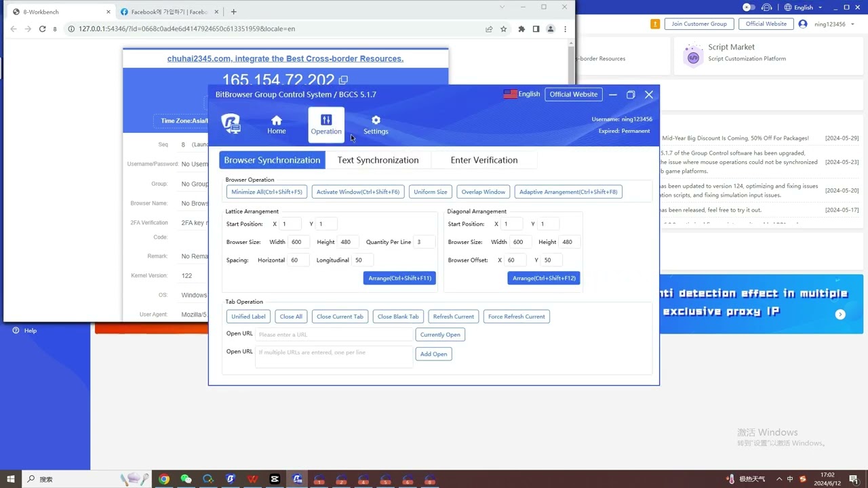The image size is (868, 488).
Task: Open the Enter Verification tab
Action: point(484,160)
